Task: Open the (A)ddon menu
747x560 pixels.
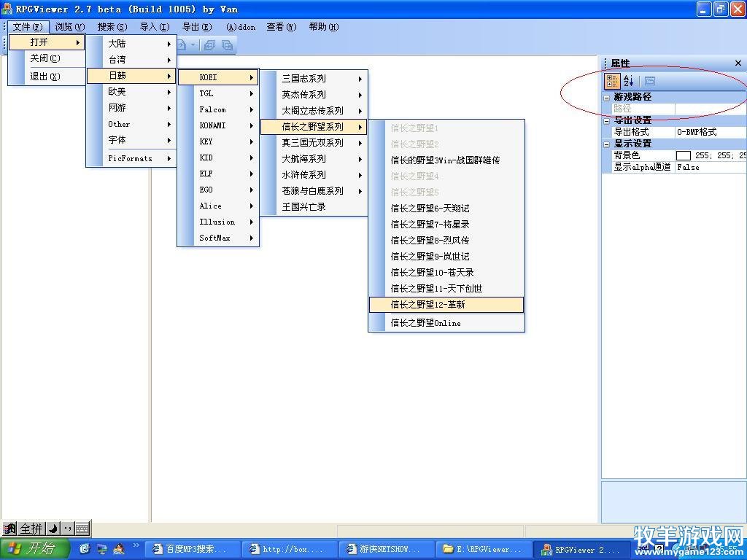Action: pyautogui.click(x=241, y=27)
